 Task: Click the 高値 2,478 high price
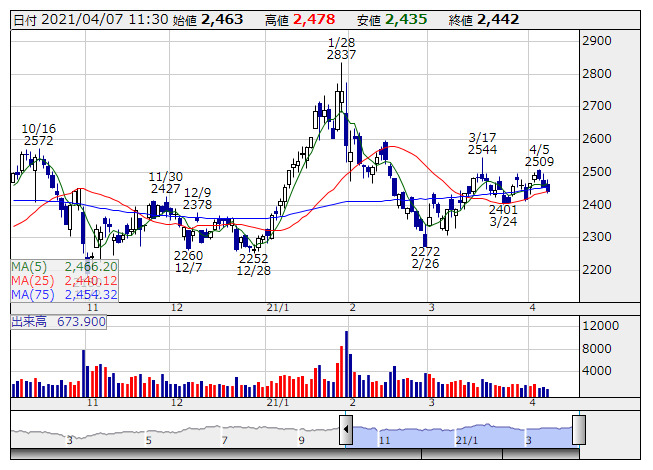(300, 20)
